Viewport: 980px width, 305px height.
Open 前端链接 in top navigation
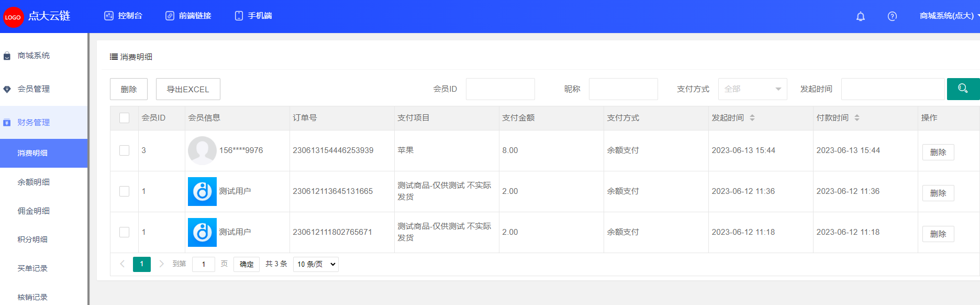point(188,16)
